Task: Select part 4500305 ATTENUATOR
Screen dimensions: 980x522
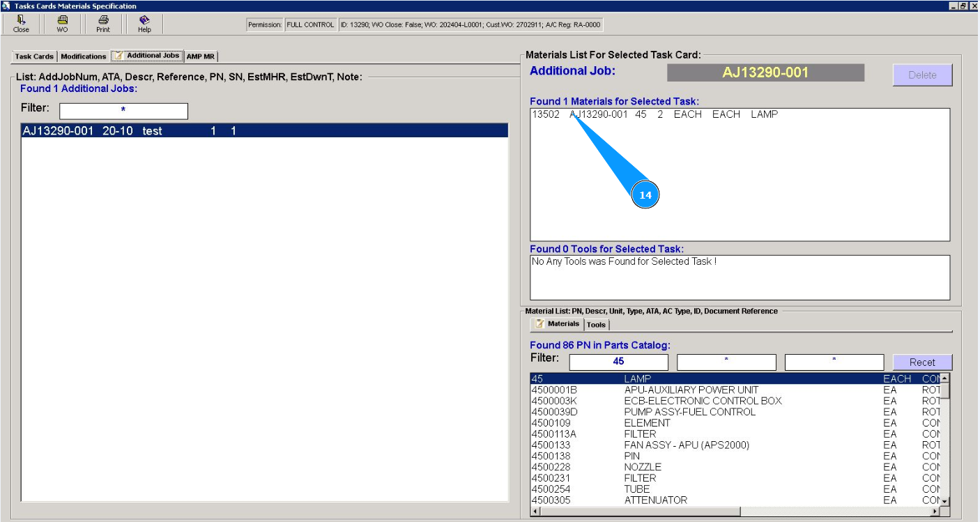Action: coord(735,500)
